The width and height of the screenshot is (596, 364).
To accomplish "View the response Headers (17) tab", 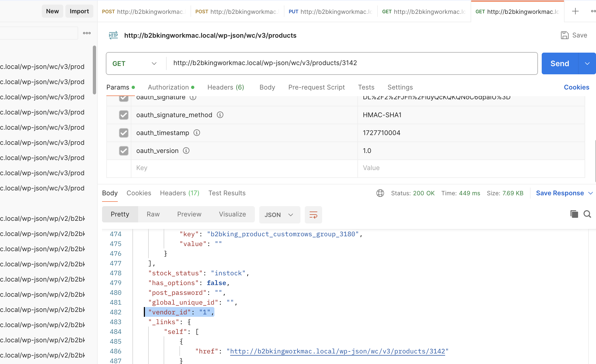I will pyautogui.click(x=180, y=193).
